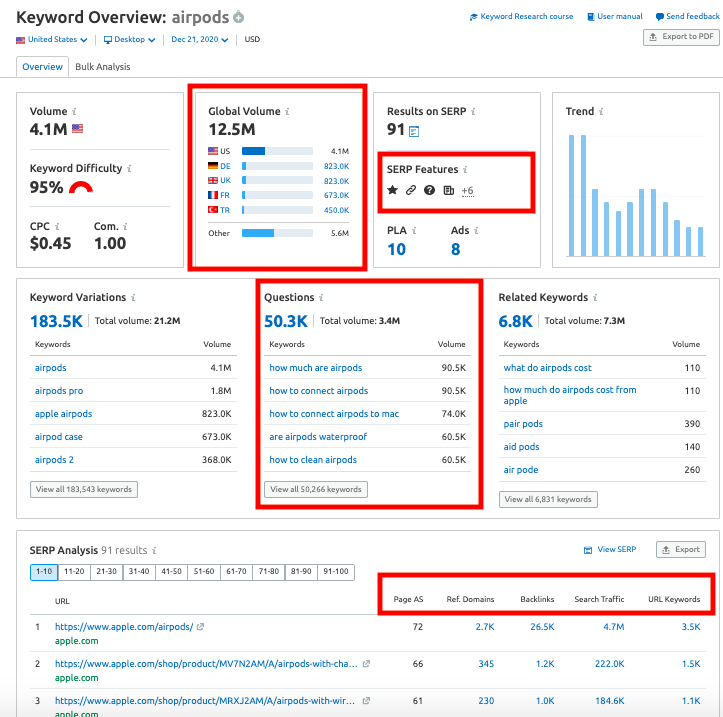Select the 51-60 results range tab

(x=204, y=572)
